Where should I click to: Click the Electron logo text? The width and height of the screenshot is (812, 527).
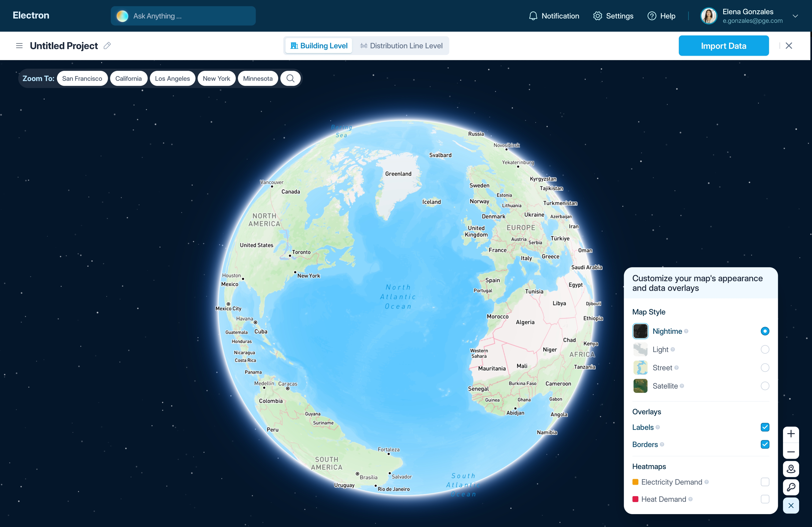[x=31, y=15]
